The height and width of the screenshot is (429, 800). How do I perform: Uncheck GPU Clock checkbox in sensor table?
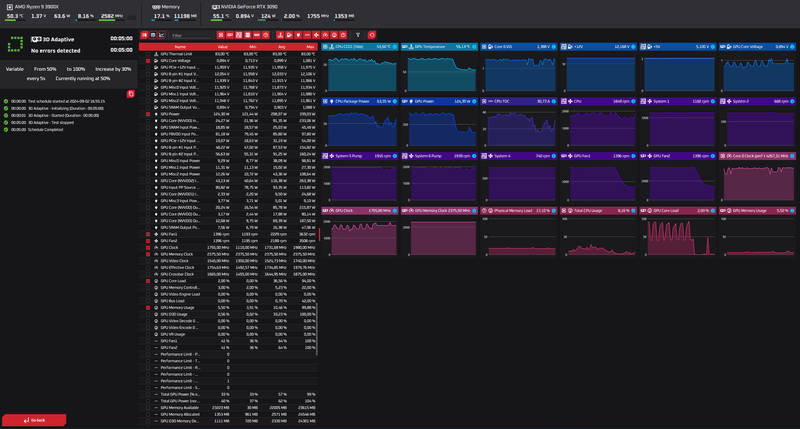148,247
